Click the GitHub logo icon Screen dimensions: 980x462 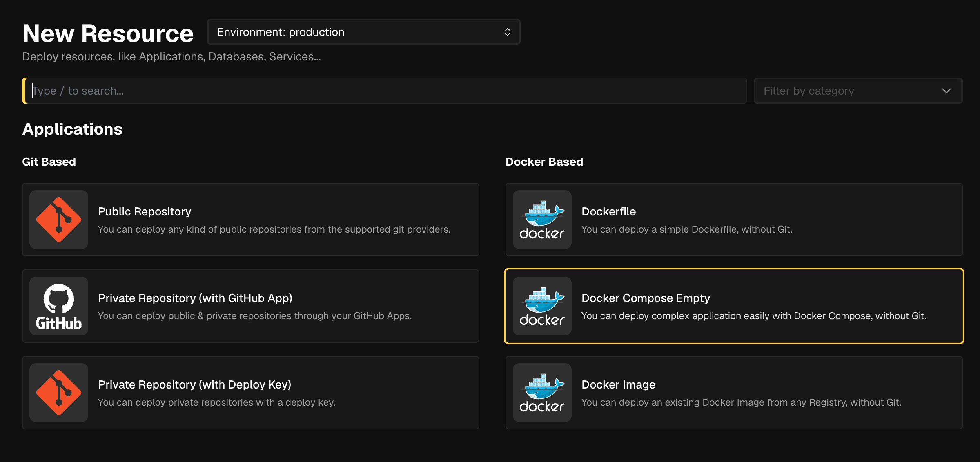tap(59, 306)
